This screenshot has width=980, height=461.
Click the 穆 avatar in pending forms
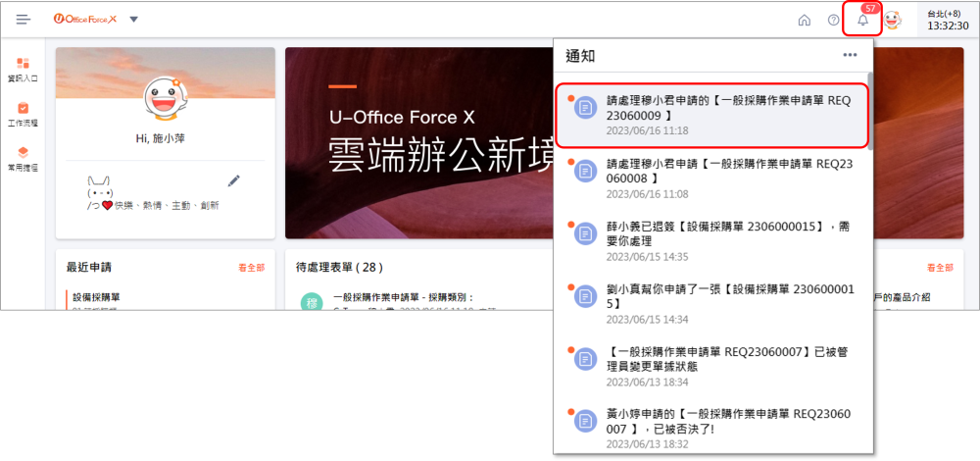pos(312,301)
